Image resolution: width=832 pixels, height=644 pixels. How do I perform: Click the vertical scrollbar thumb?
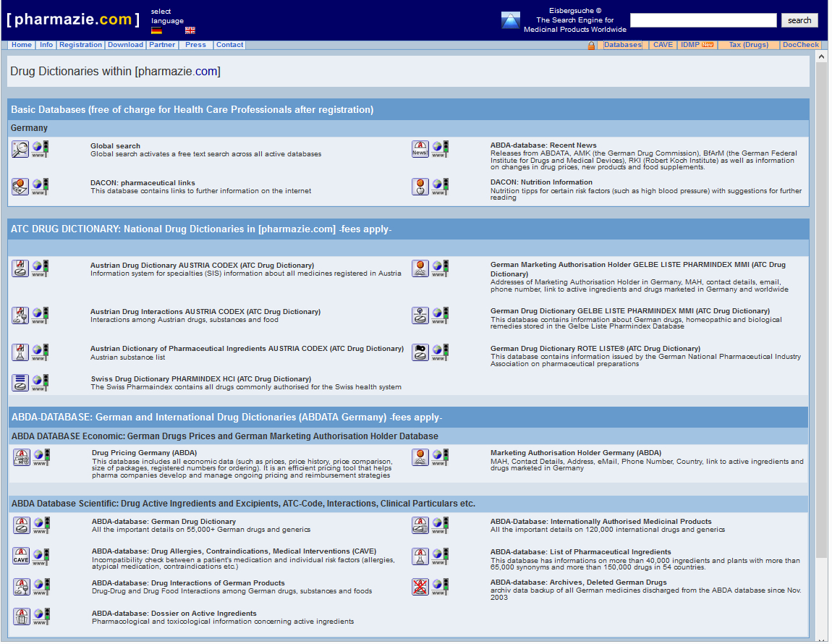point(821,310)
